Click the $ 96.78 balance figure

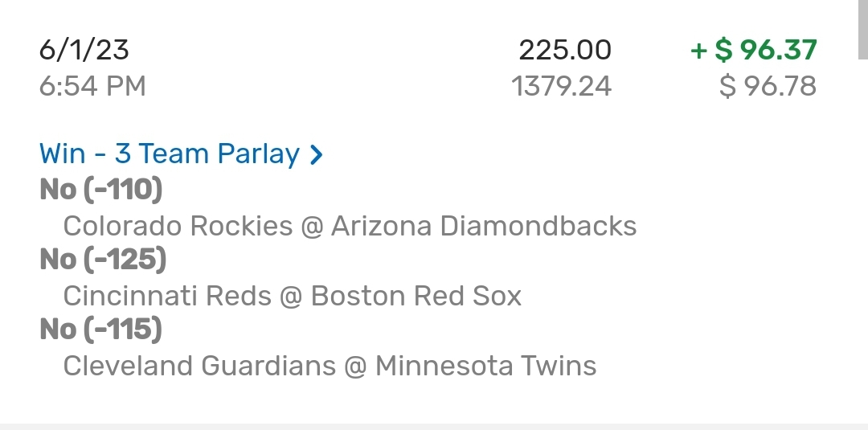(x=768, y=85)
